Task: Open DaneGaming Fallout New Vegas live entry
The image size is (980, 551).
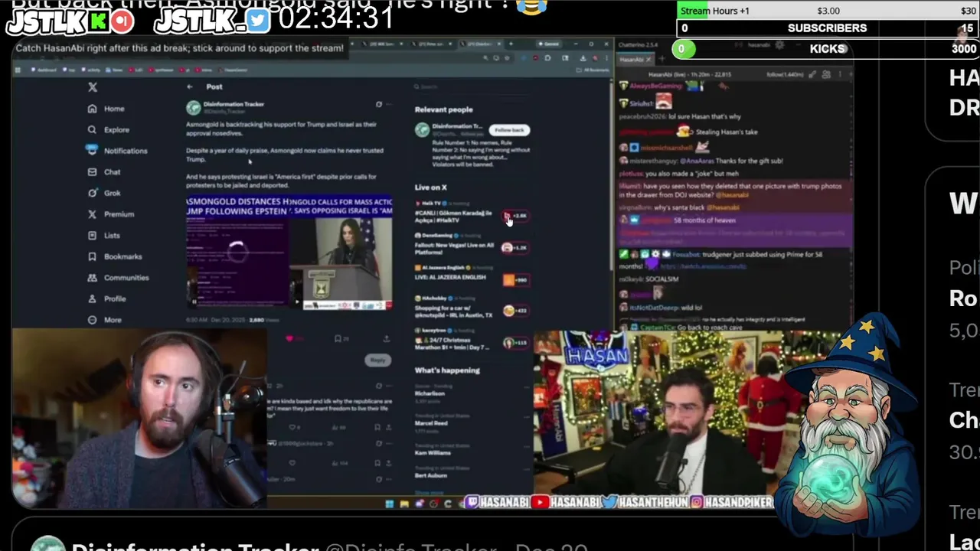Action: click(x=471, y=245)
